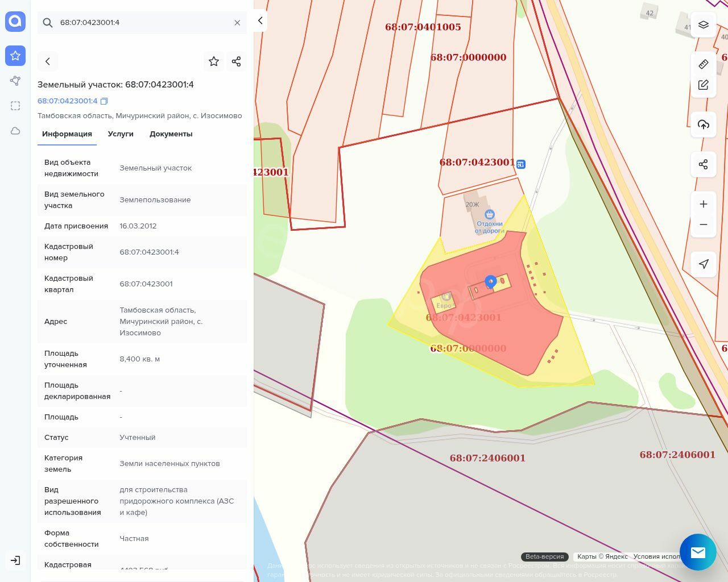Switch to the Документы tab
The width and height of the screenshot is (728, 582).
pyautogui.click(x=171, y=134)
